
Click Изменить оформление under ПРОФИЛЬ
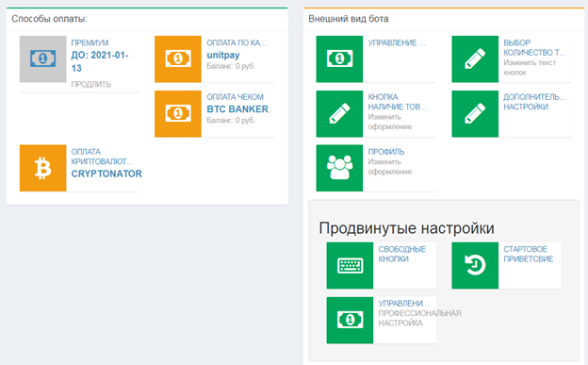coord(389,167)
